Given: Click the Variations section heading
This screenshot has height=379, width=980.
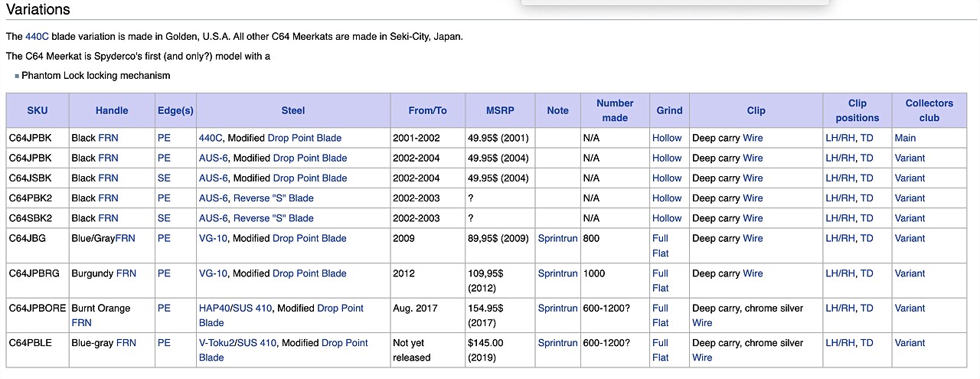Looking at the screenshot, I should pyautogui.click(x=38, y=9).
